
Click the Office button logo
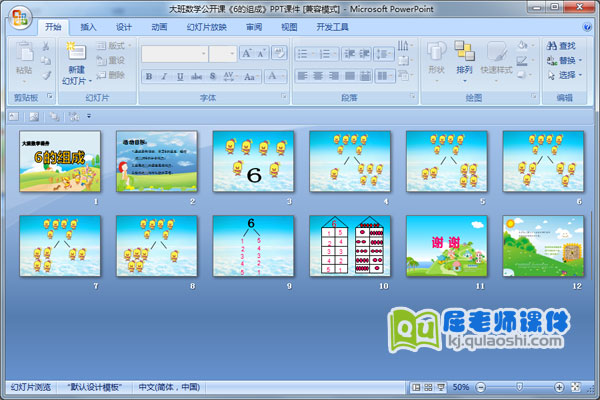pos(19,15)
